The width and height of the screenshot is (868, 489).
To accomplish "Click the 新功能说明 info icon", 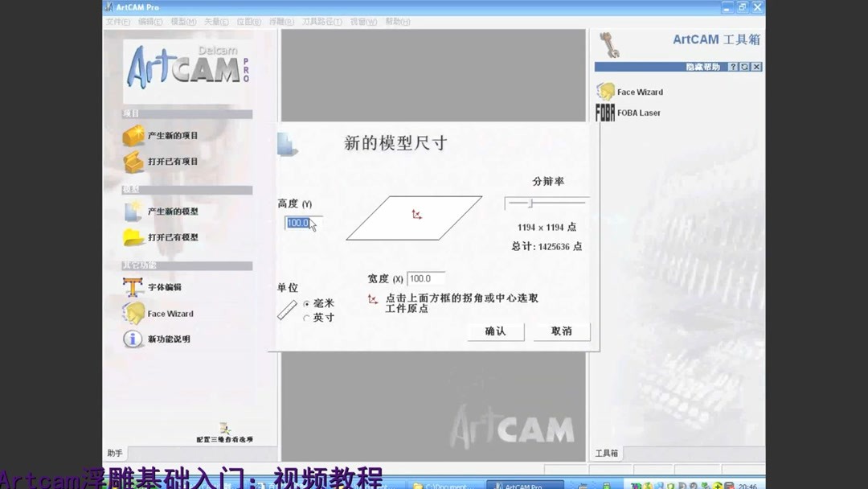I will tap(131, 339).
